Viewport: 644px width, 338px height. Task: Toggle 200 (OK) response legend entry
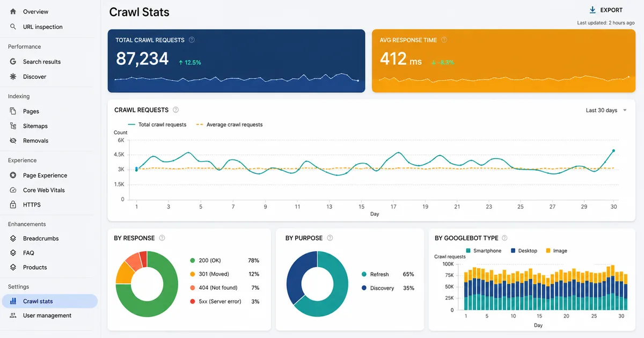click(224, 260)
